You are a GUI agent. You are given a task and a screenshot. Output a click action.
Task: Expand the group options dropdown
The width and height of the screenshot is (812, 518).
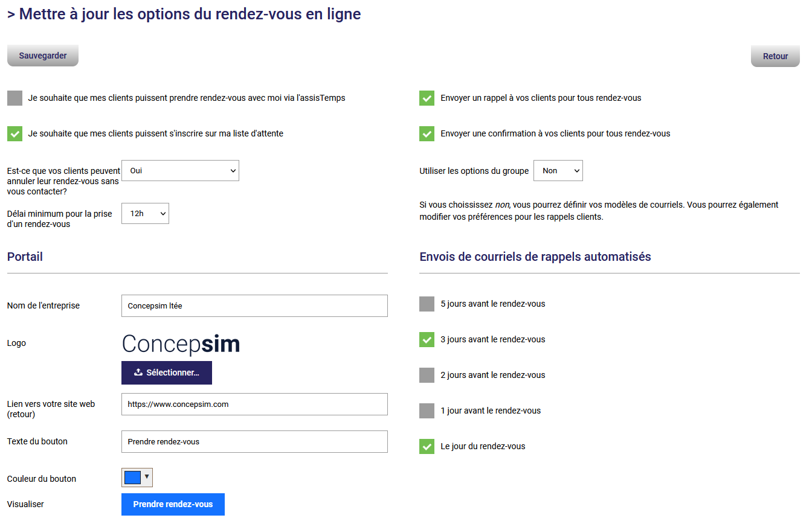click(558, 171)
